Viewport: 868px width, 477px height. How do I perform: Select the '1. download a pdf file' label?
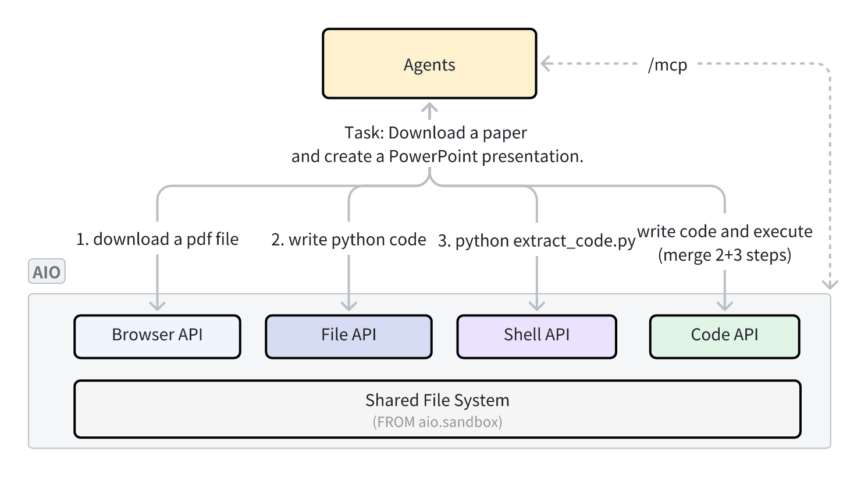click(157, 239)
